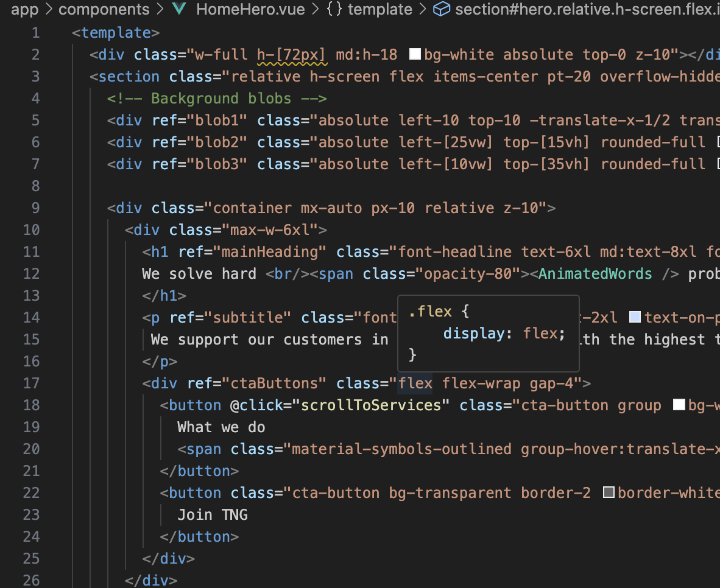Open the 'components' breadcrumb segment

point(104,9)
